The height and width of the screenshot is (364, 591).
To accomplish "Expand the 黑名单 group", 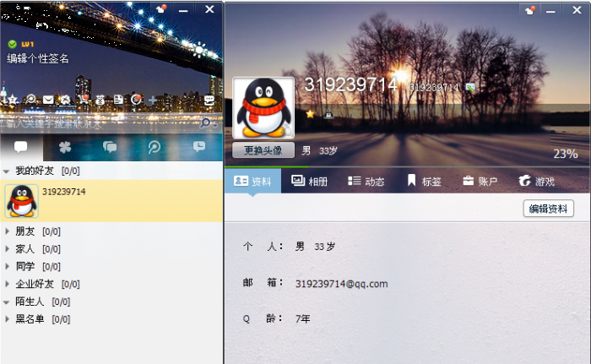I will pos(7,319).
